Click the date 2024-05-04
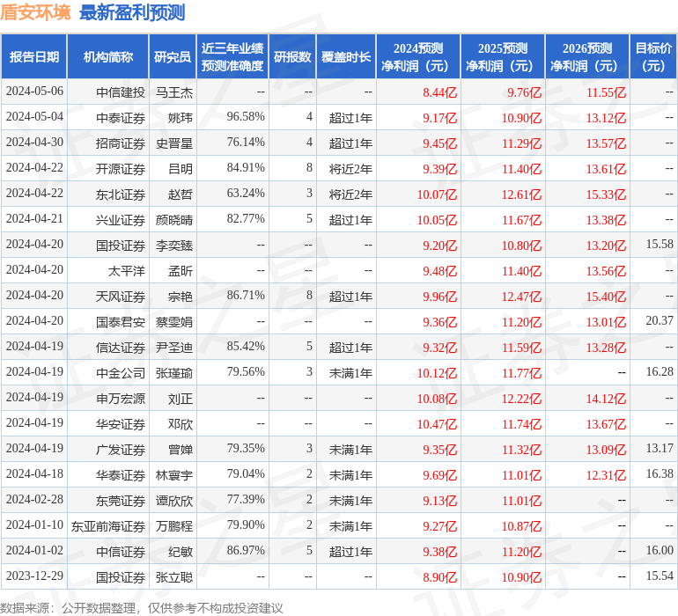The height and width of the screenshot is (616, 678). pos(34,117)
